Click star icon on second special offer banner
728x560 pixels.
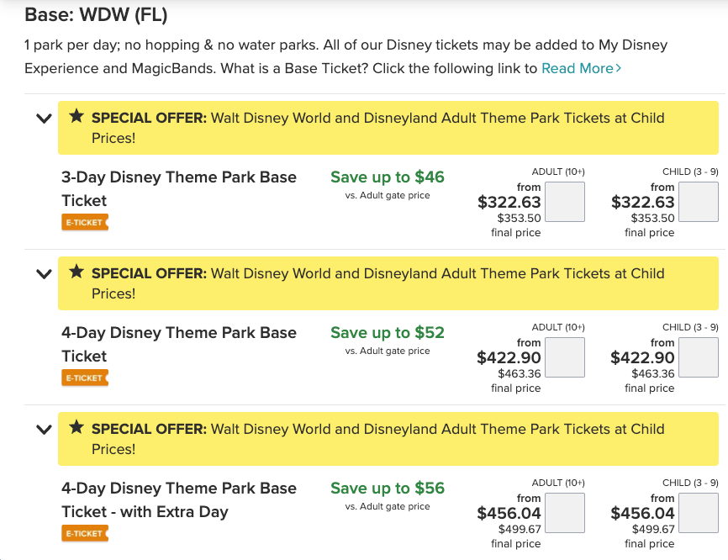(76, 272)
